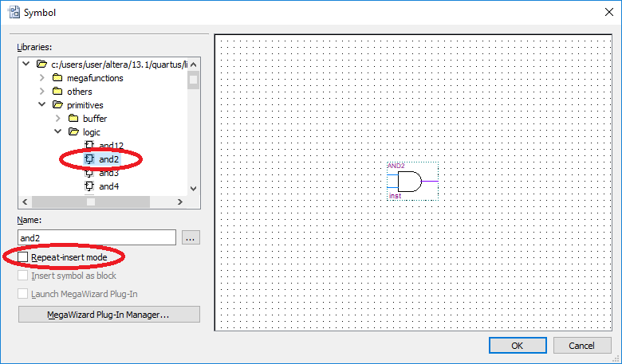Toggle Insert symbol as block checkbox
The image size is (622, 364).
coord(23,276)
